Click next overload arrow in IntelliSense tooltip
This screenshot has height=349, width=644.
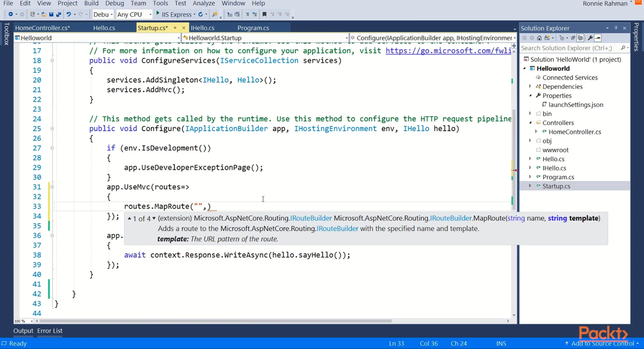[154, 219]
